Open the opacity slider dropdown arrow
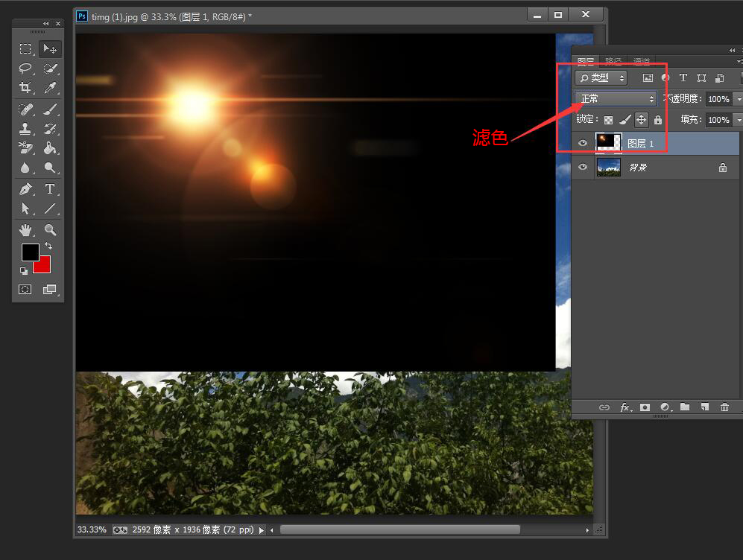Viewport: 743px width, 560px height. [739, 99]
